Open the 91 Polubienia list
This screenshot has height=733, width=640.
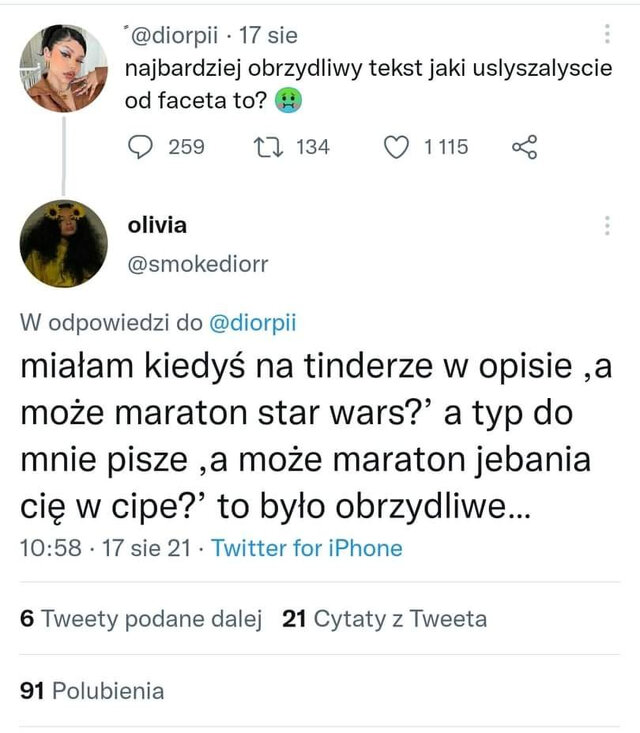click(x=92, y=691)
